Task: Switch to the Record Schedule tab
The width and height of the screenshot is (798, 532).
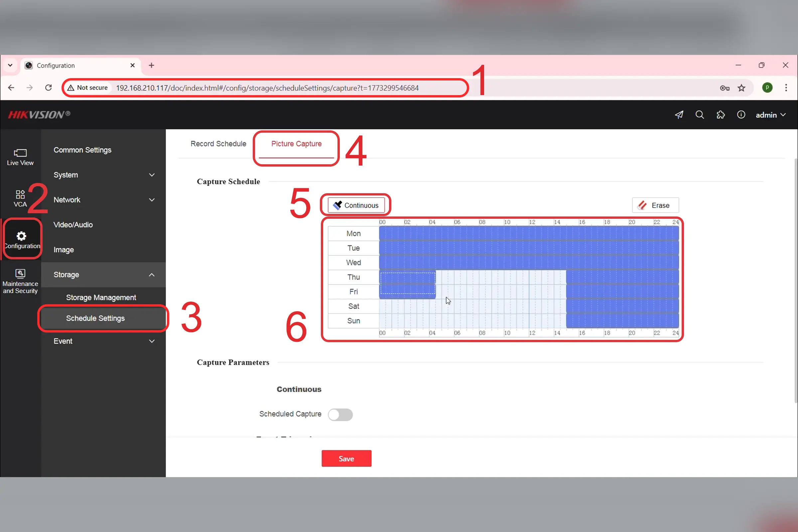Action: pyautogui.click(x=218, y=144)
